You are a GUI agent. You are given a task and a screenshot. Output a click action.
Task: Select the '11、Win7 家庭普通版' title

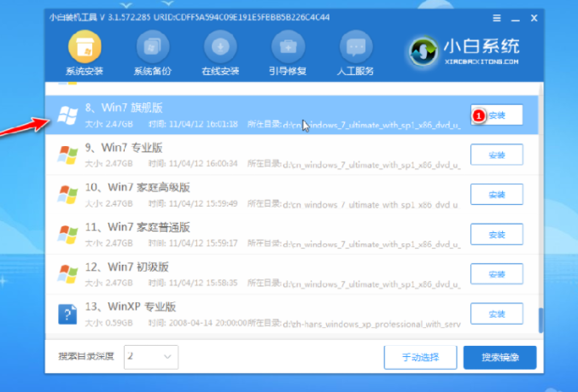[x=137, y=227]
